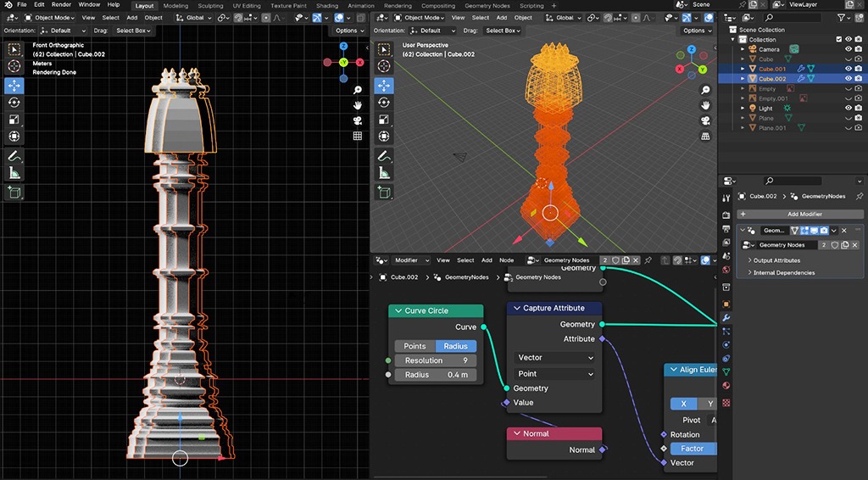
Task: Select the X axis in Align Euler node
Action: click(684, 404)
